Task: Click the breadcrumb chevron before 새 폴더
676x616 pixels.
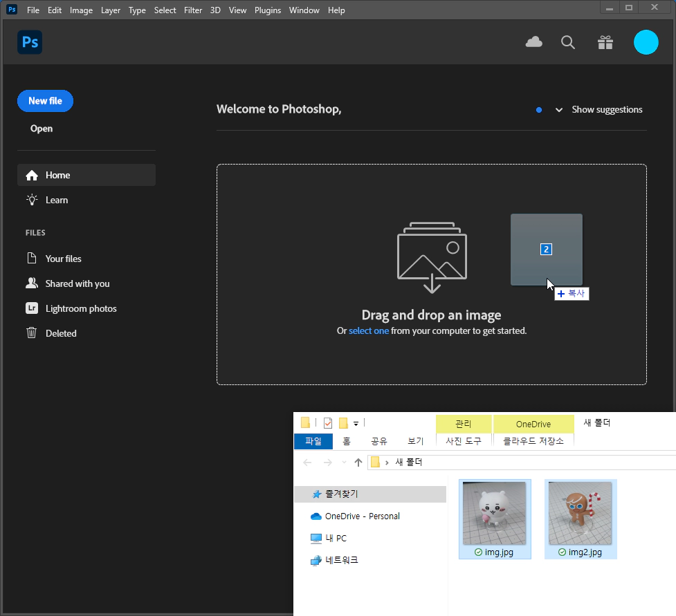Action: click(x=387, y=463)
